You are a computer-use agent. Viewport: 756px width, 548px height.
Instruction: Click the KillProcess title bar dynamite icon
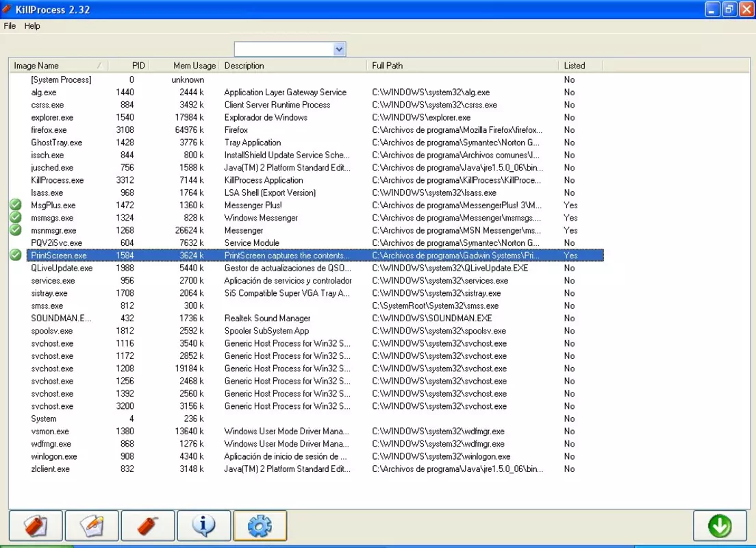pyautogui.click(x=7, y=9)
